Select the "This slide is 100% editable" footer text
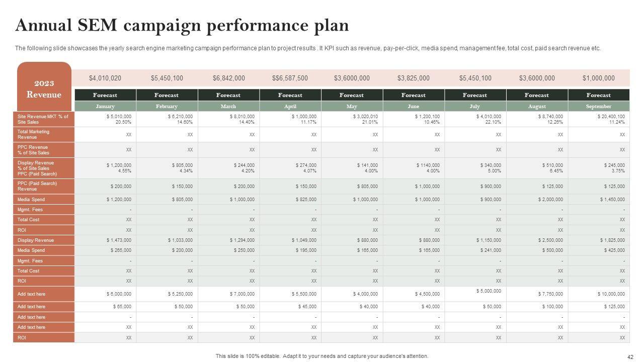644x362 pixels. pyautogui.click(x=322, y=356)
